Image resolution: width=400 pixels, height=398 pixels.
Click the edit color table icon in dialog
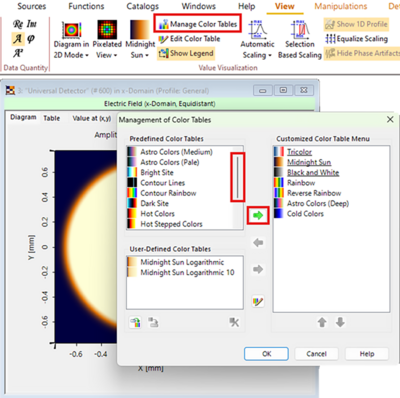click(258, 302)
